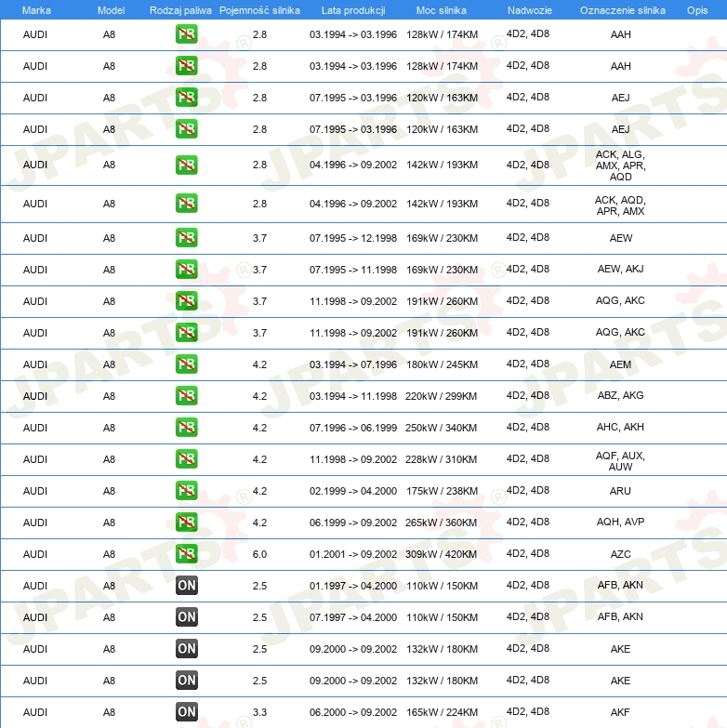Select the 309kW / 420KM power cell
This screenshot has height=728, width=727.
442,555
